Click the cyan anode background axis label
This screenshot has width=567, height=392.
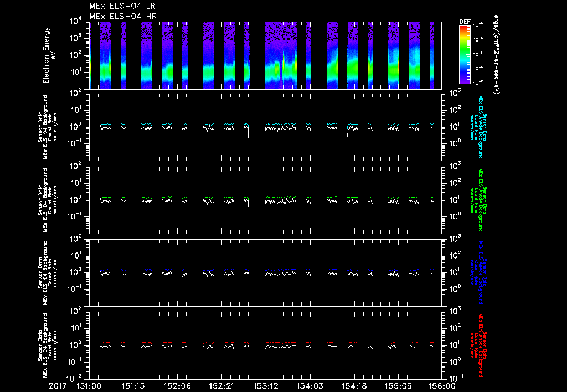pyautogui.click(x=478, y=127)
